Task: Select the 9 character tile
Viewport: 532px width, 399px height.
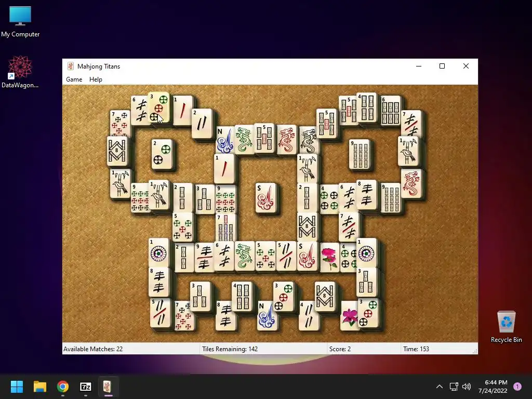Action: coord(204,257)
